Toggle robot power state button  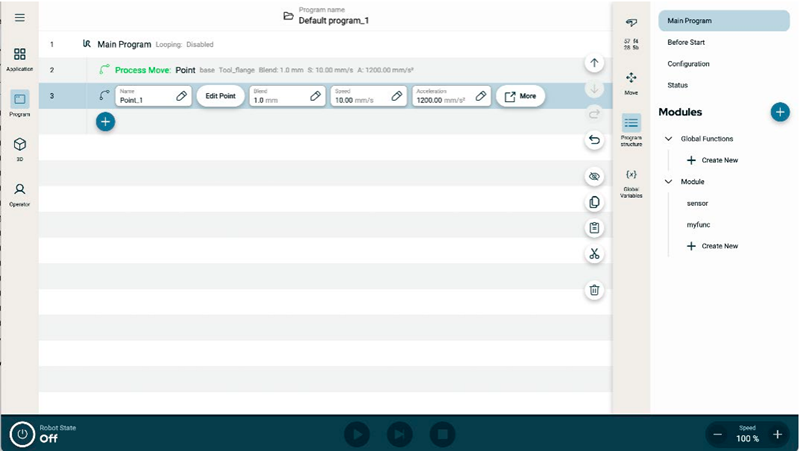click(22, 434)
